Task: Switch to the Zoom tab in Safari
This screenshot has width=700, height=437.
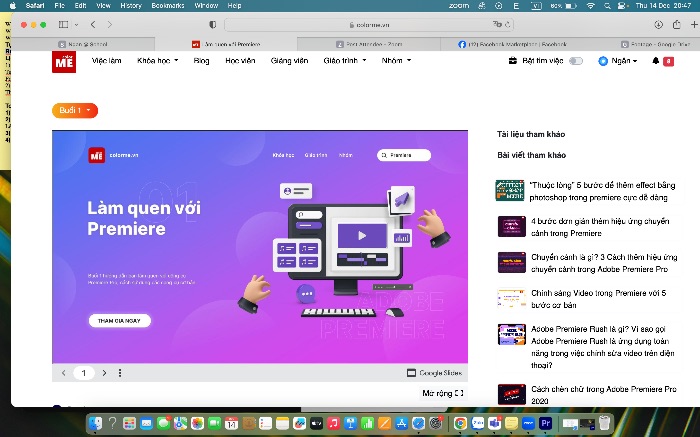Action: pos(369,44)
